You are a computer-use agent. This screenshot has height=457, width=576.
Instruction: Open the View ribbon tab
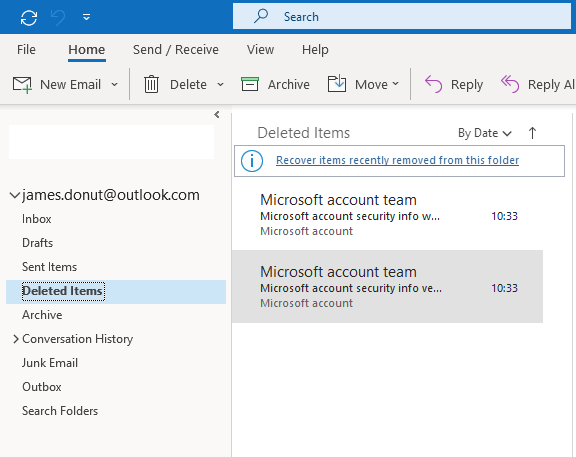pos(260,49)
